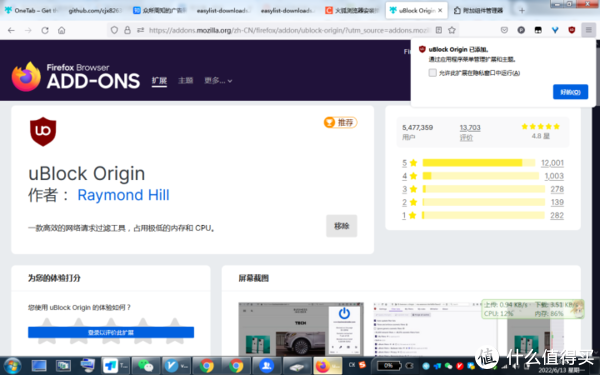Click the 移除 remove button
The width and height of the screenshot is (600, 375).
(x=341, y=226)
